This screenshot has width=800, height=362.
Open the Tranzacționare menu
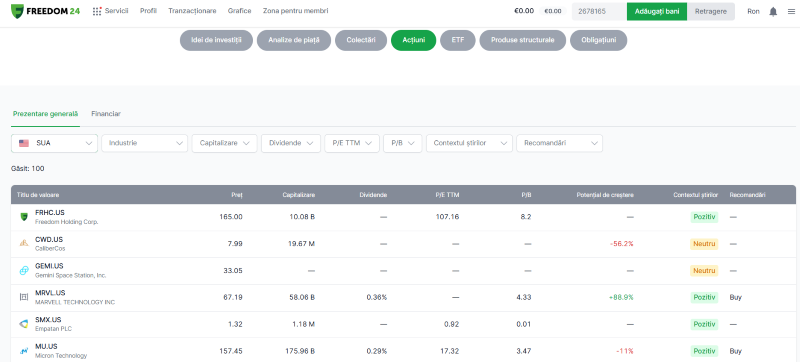pos(192,11)
